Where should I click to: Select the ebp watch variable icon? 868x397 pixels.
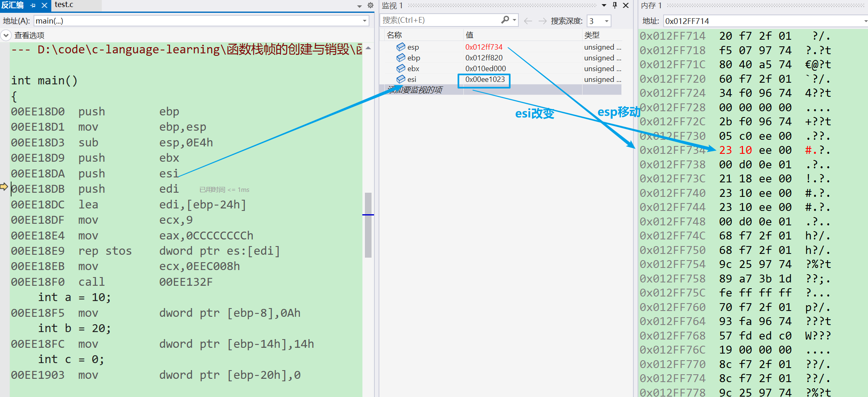point(401,57)
